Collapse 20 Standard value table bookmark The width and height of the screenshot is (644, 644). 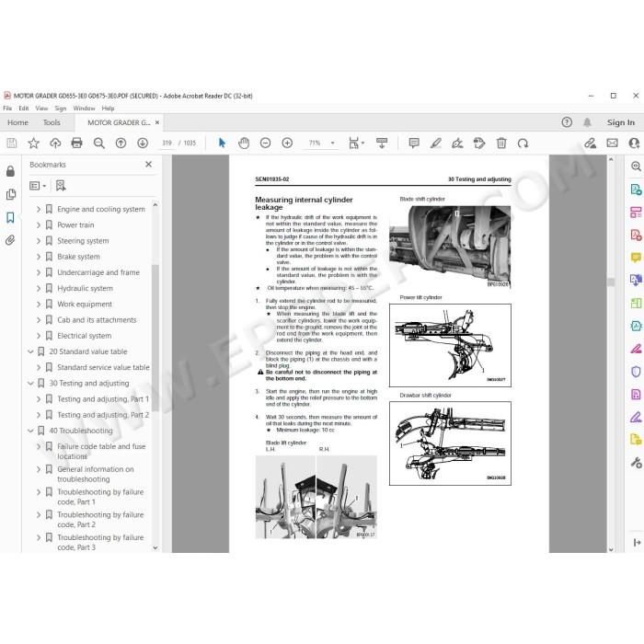[30, 351]
